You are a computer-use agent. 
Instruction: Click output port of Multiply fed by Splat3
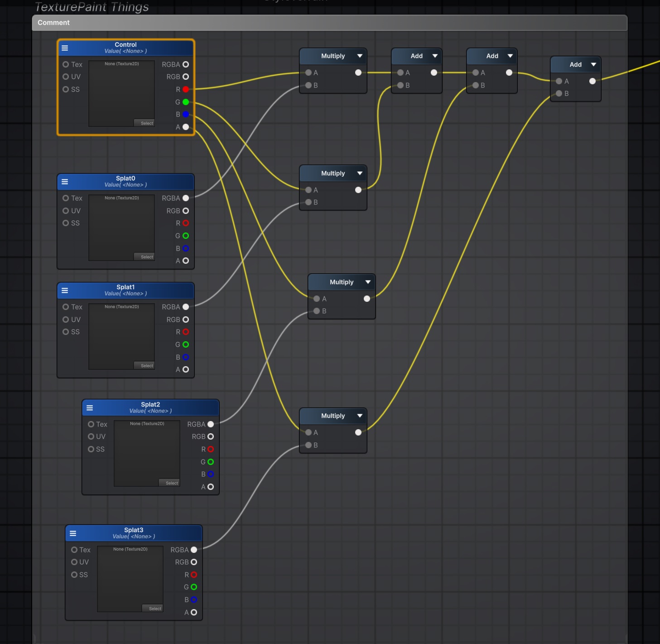tap(358, 432)
